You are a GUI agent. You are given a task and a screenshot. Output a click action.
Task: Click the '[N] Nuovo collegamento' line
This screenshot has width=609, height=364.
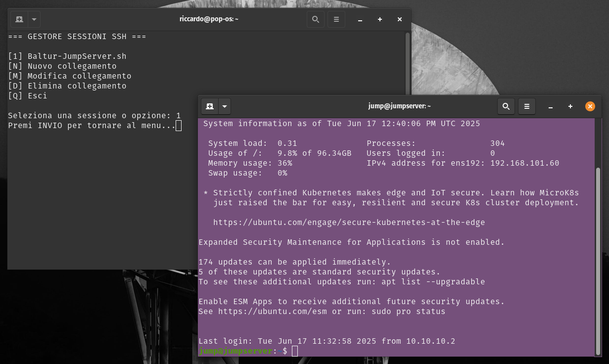point(62,66)
